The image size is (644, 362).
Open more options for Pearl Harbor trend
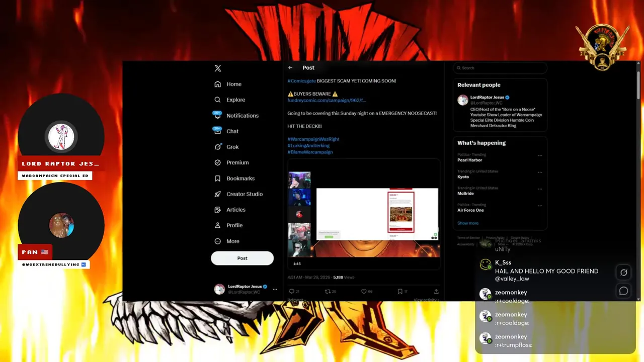(540, 155)
